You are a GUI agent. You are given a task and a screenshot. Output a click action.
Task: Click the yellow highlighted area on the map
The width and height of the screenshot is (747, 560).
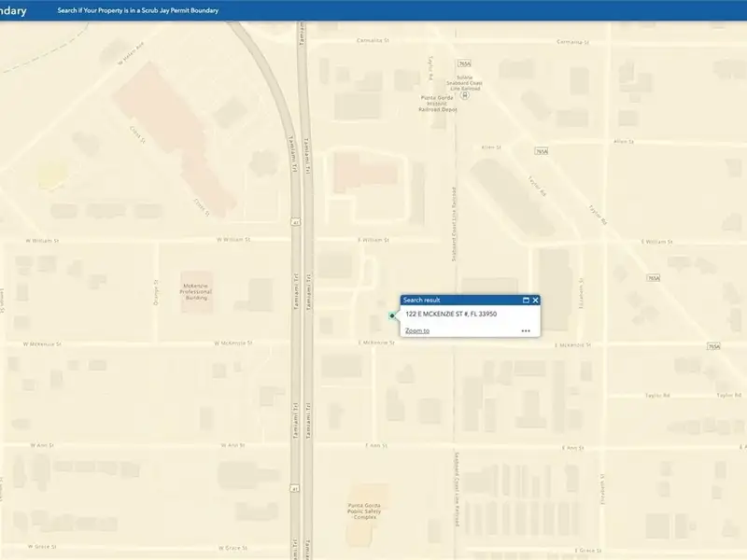point(53,175)
